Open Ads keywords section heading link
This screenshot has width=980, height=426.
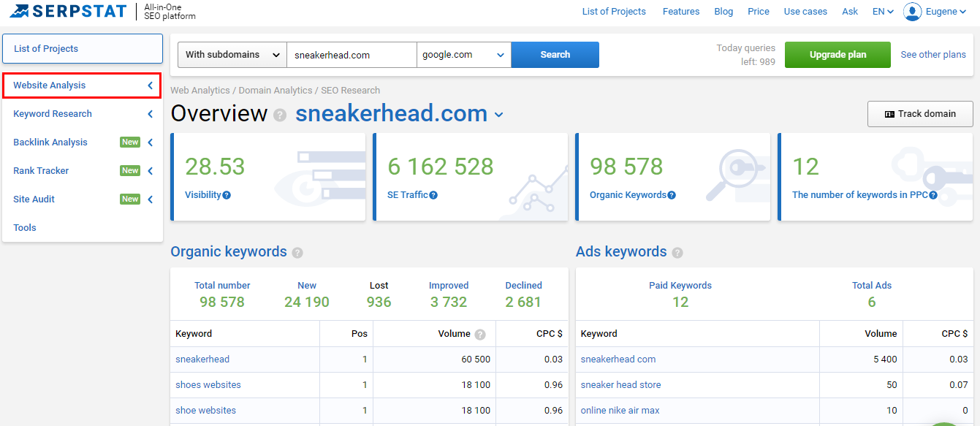point(621,251)
